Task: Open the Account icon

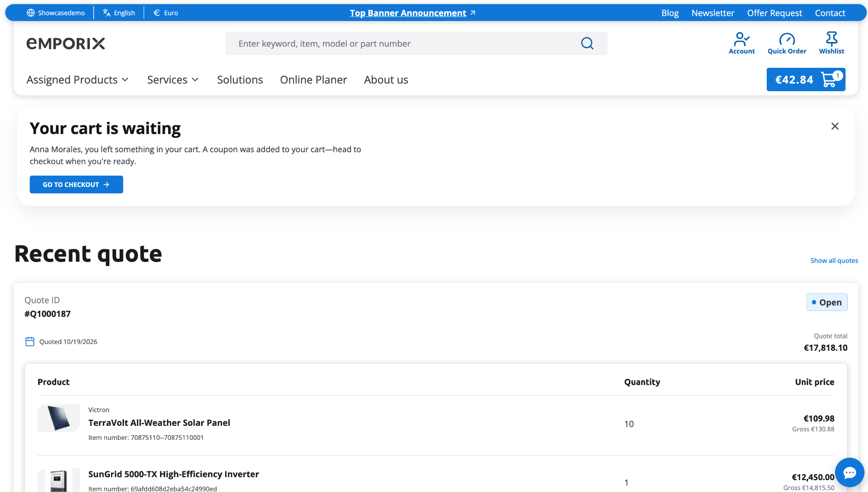Action: tap(742, 43)
